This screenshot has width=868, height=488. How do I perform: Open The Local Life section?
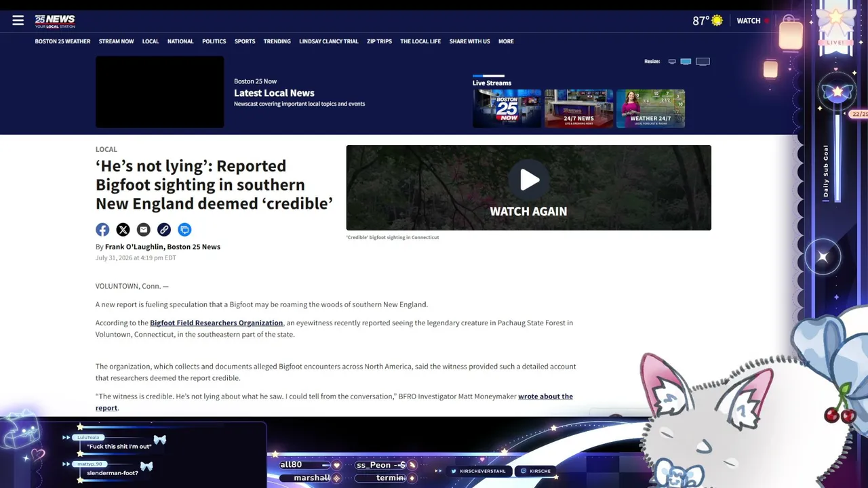420,41
